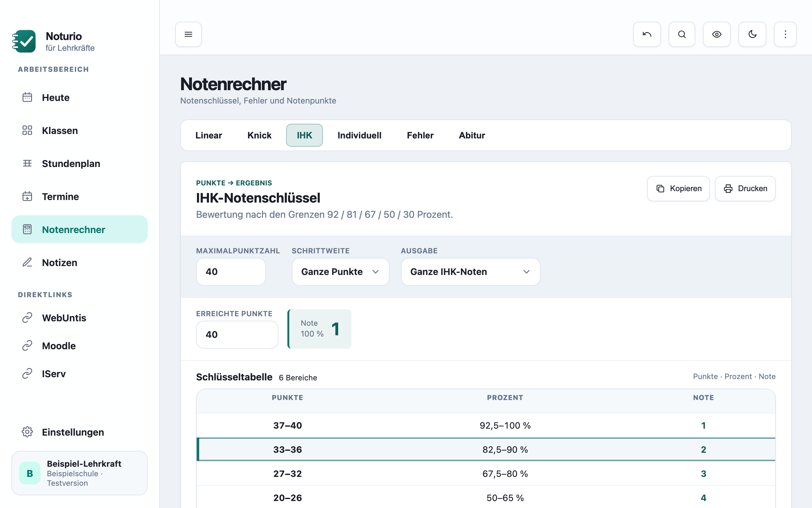Screen dimensions: 812x508
Task: Click the table icon next to Stundenplan
Action: point(27,163)
